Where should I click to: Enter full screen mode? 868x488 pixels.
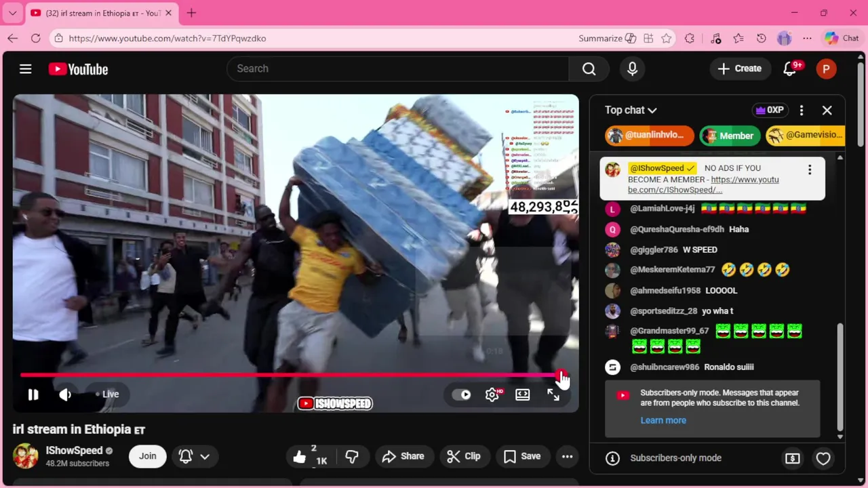pos(553,394)
